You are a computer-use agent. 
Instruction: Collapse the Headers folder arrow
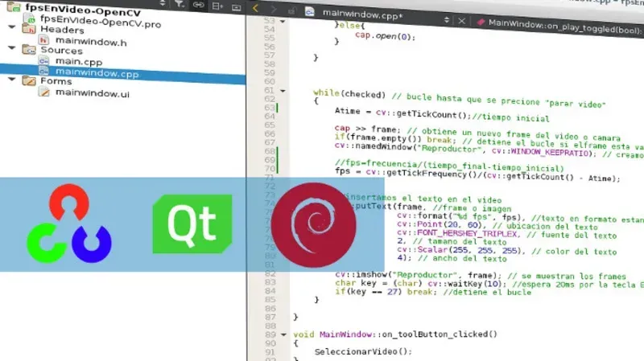point(12,27)
